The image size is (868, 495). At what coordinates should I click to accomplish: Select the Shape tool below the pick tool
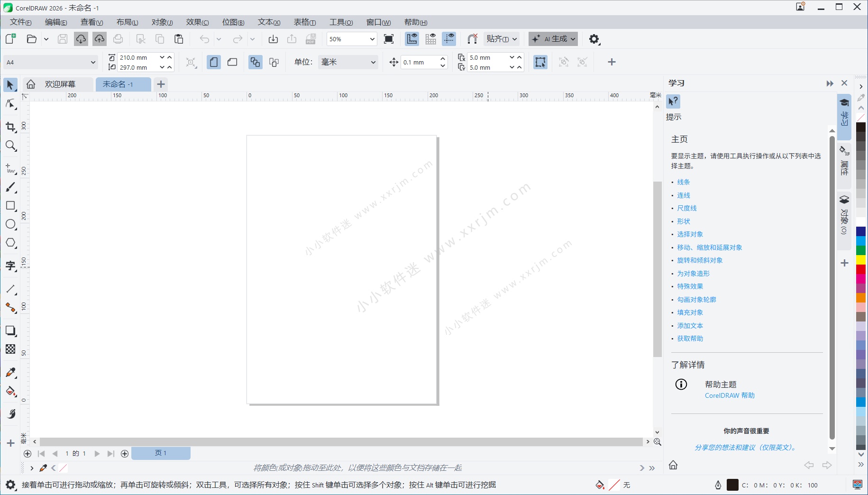click(x=10, y=104)
